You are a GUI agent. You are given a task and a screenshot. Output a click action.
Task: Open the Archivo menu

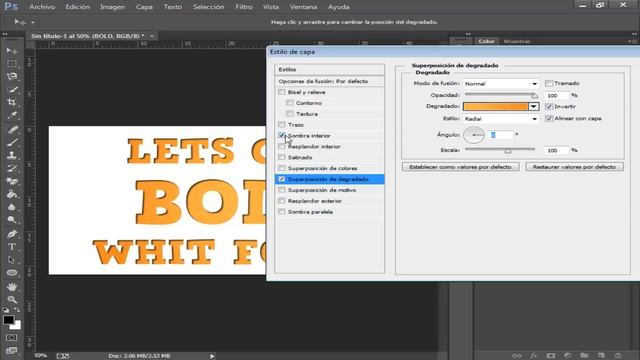(x=42, y=7)
